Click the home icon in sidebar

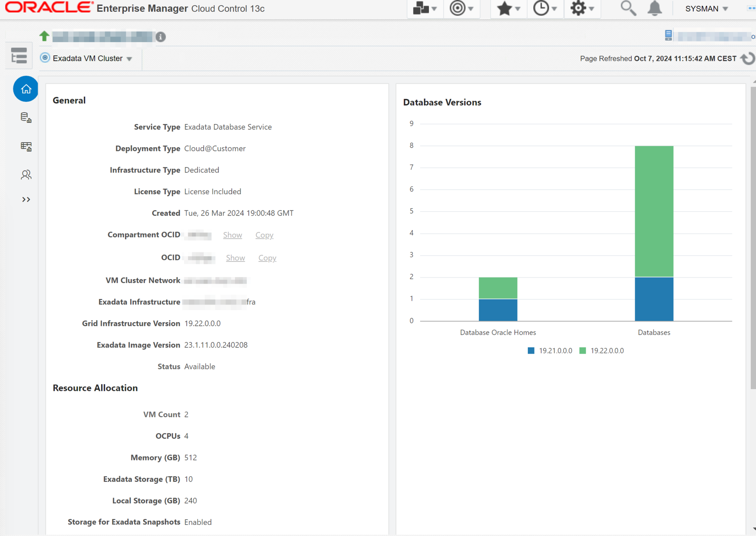coord(25,89)
